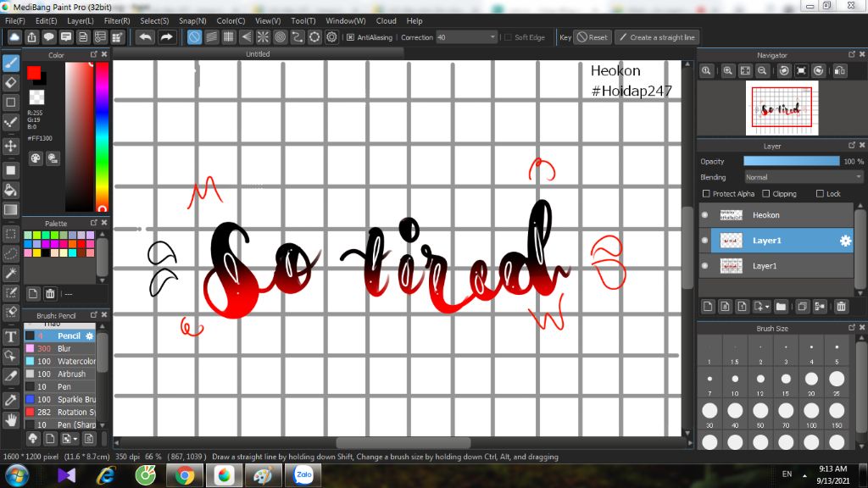The height and width of the screenshot is (488, 868).
Task: Toggle the AntiAliasing checkbox
Action: pyautogui.click(x=350, y=37)
